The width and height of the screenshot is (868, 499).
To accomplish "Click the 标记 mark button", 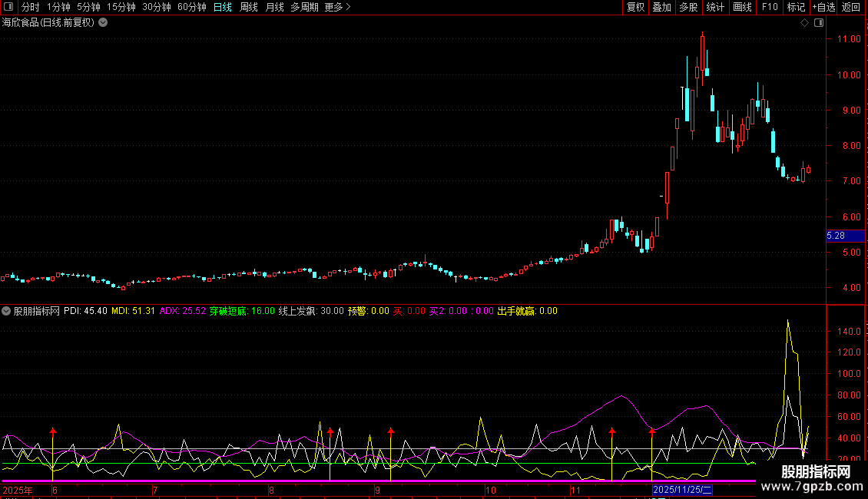I will (796, 7).
